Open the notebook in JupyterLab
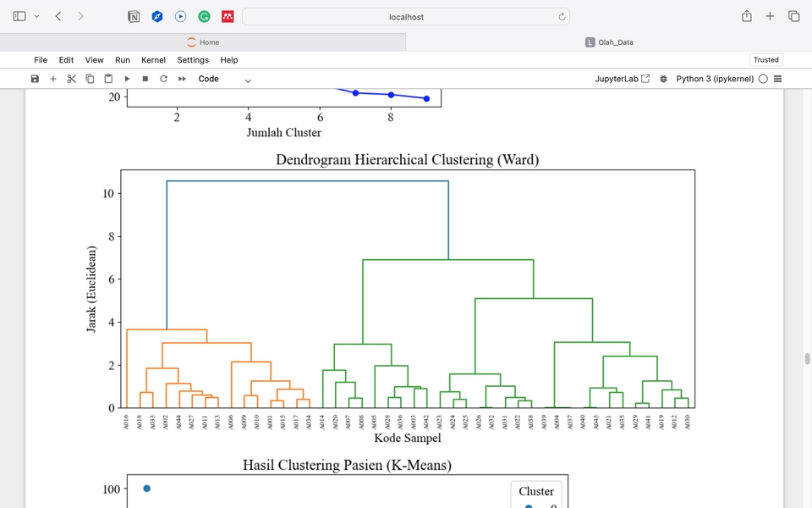The width and height of the screenshot is (812, 508). point(623,79)
